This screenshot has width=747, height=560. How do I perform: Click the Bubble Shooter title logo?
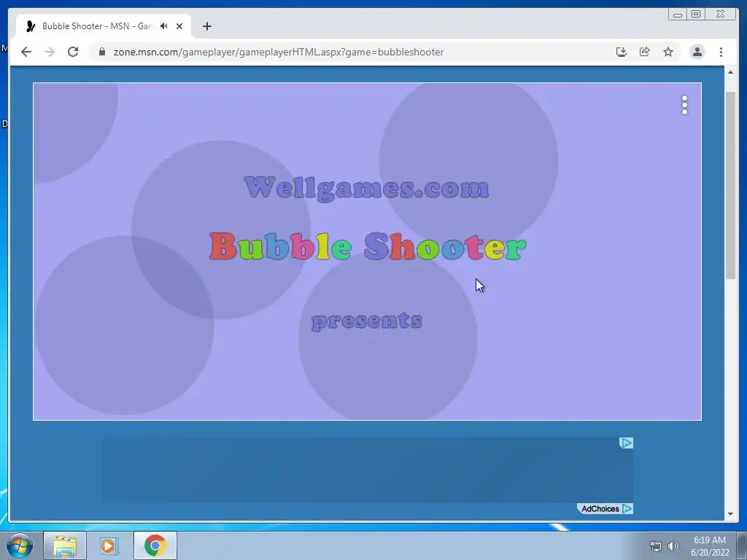coord(368,246)
